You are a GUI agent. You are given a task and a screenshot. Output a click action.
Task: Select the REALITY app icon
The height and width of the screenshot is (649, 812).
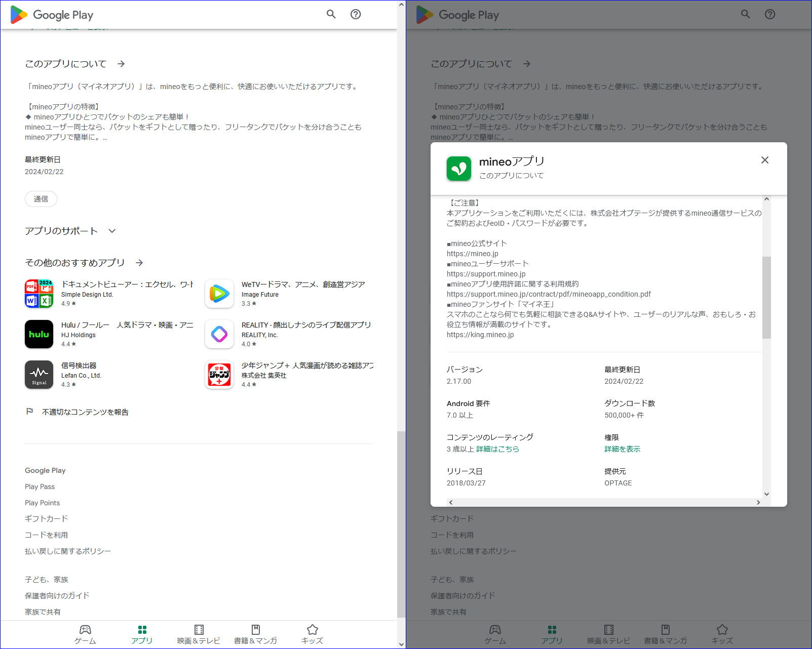click(219, 334)
